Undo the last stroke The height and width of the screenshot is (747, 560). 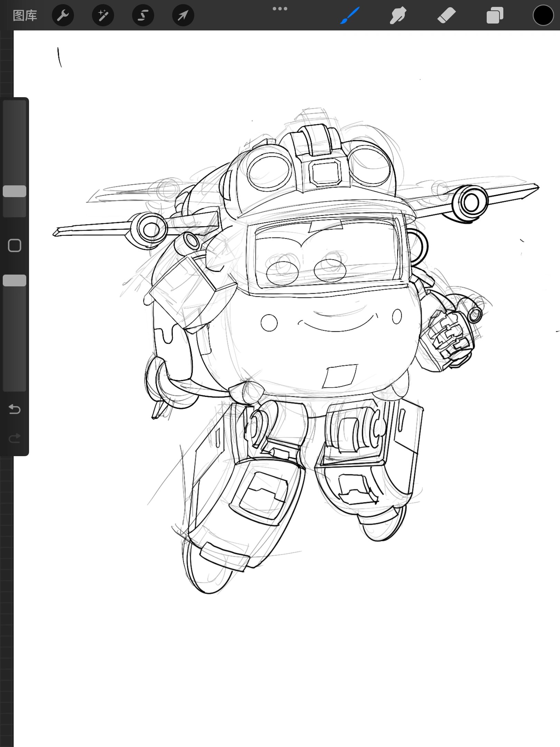click(15, 409)
